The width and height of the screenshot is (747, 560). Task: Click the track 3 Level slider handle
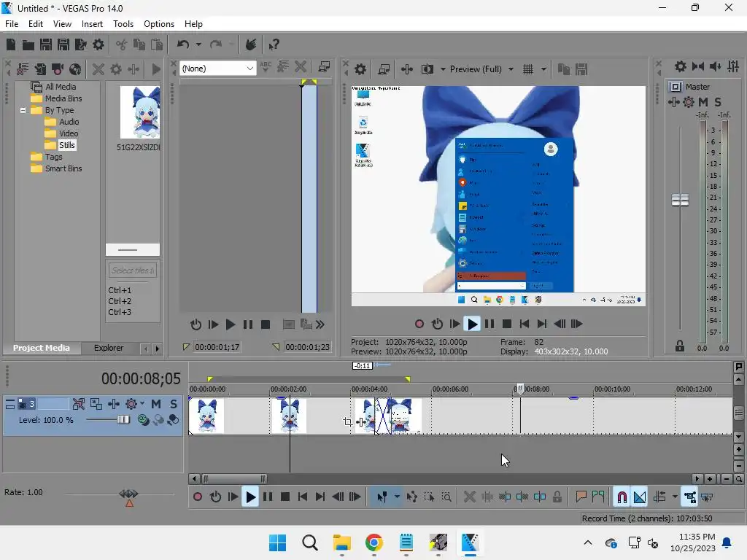(x=123, y=419)
